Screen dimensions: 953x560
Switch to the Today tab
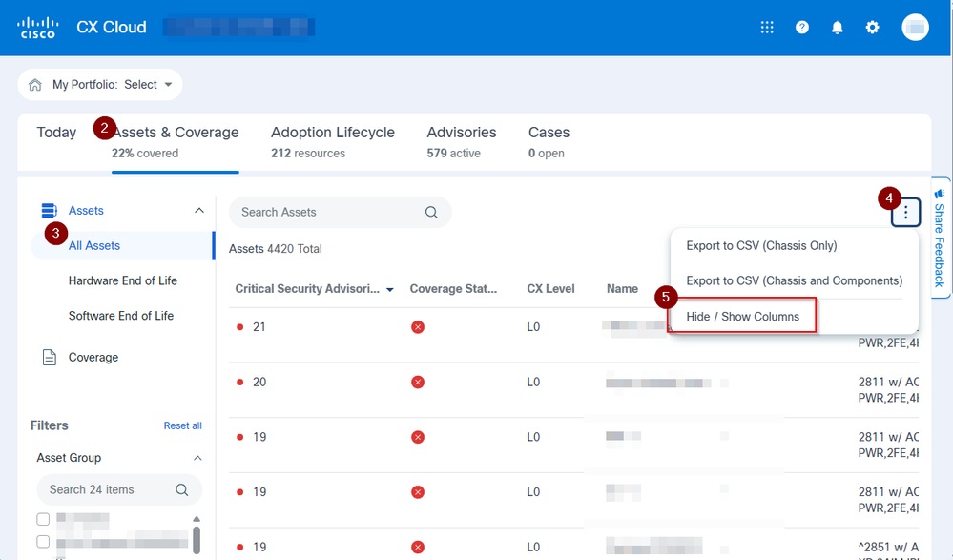(56, 132)
